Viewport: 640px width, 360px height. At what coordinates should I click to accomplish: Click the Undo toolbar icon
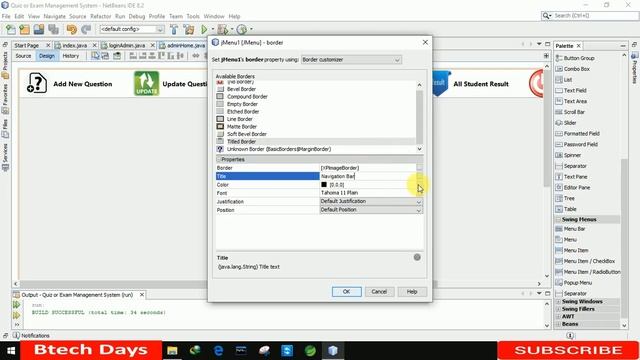click(x=71, y=29)
